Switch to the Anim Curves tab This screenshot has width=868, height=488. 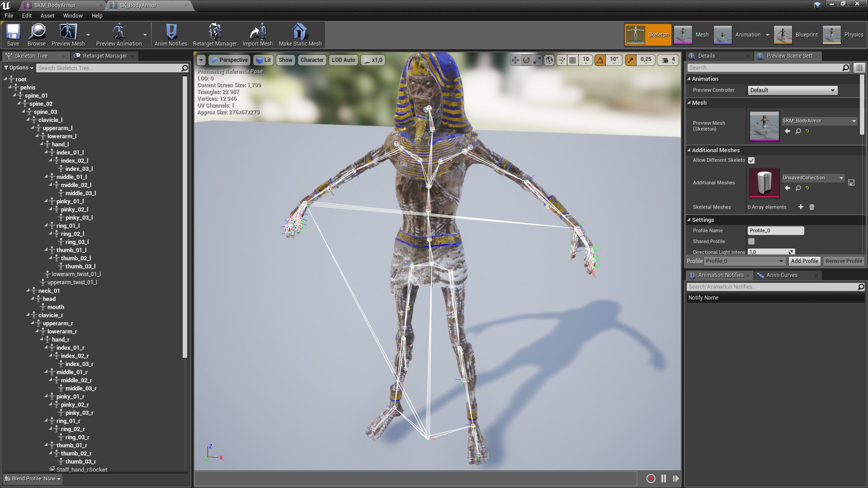point(782,275)
